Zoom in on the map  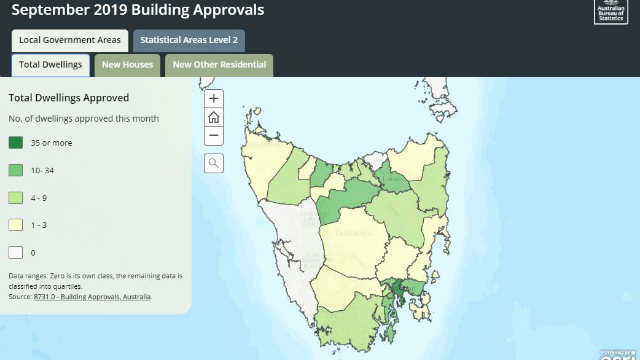click(213, 99)
